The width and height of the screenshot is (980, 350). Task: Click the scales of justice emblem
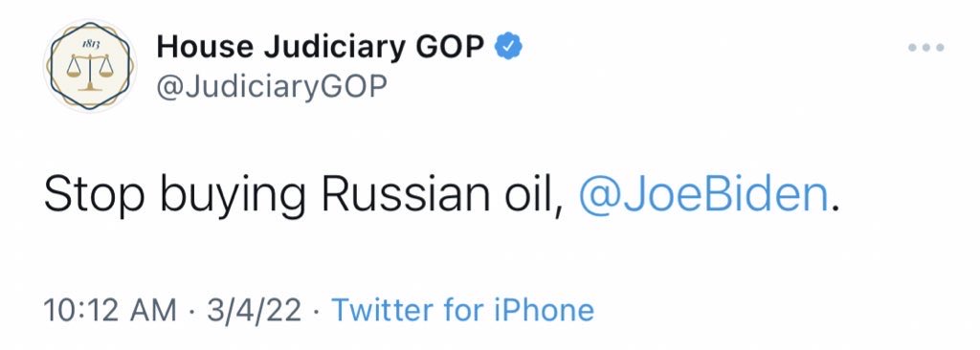(x=90, y=72)
